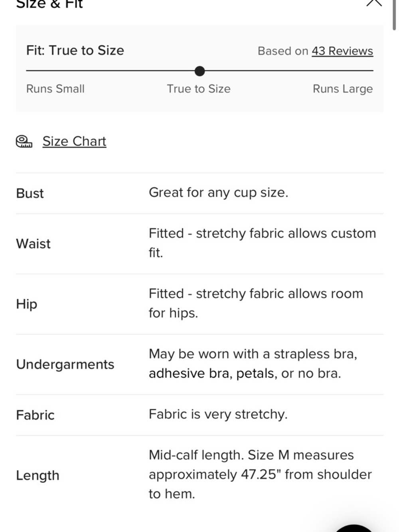
Task: Click the measuring tape icon
Action: (24, 141)
